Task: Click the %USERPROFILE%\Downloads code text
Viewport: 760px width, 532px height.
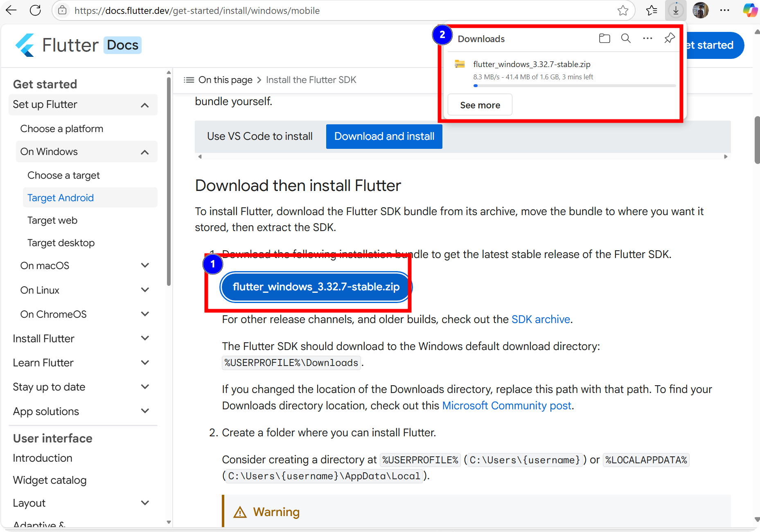Action: pyautogui.click(x=291, y=363)
